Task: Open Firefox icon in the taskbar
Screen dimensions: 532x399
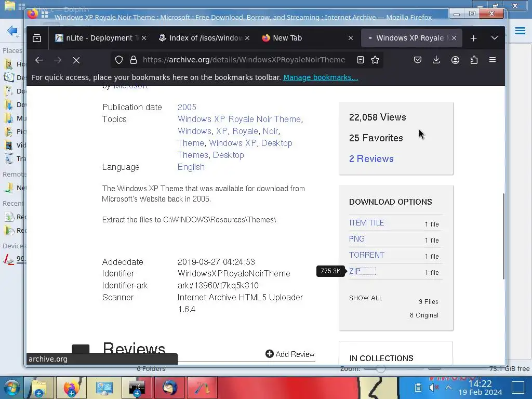Action: [71, 388]
